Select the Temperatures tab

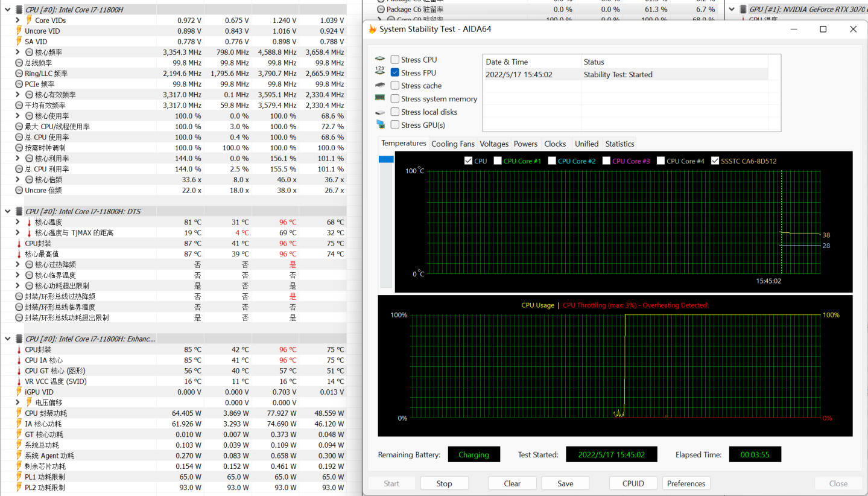point(404,143)
